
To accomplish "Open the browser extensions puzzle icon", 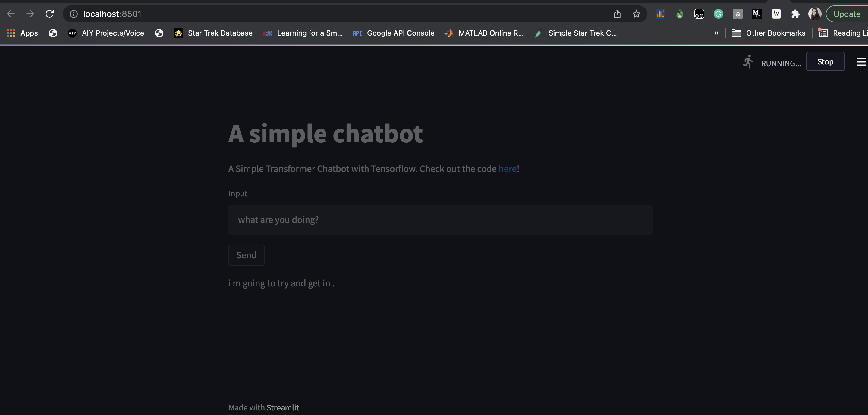I will click(x=796, y=14).
